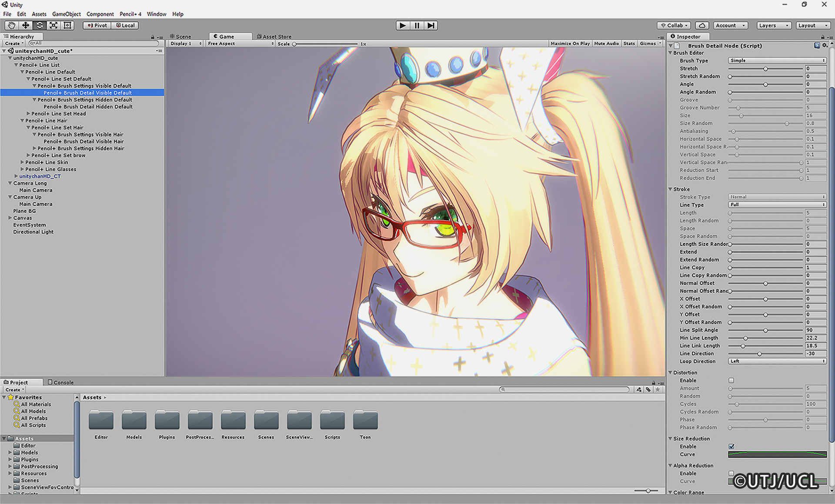Adjust the Line Split Angle slider
The width and height of the screenshot is (835, 504).
pos(765,330)
